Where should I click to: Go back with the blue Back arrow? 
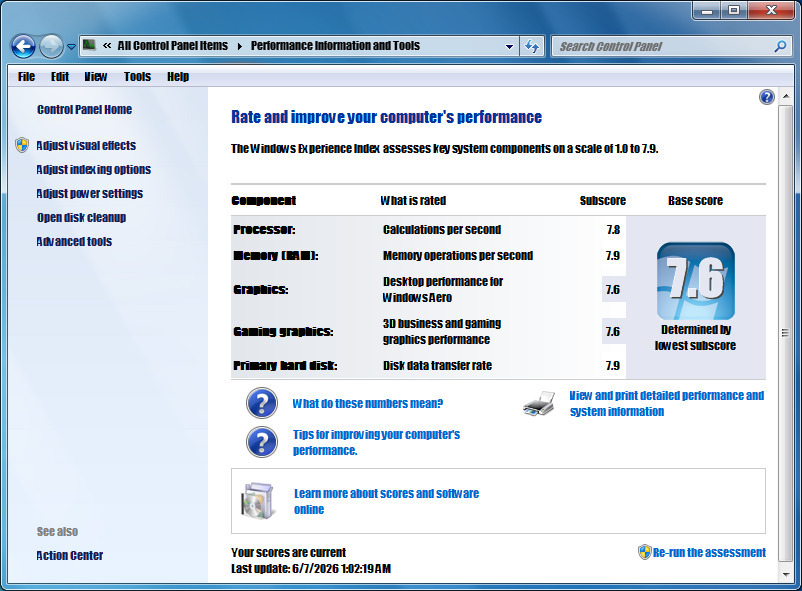pyautogui.click(x=24, y=47)
